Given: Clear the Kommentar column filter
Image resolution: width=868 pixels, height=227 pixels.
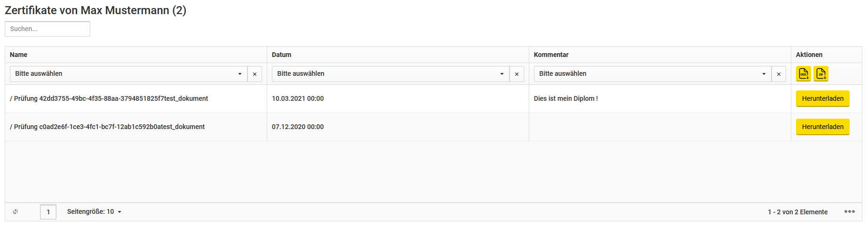Looking at the screenshot, I should point(779,74).
